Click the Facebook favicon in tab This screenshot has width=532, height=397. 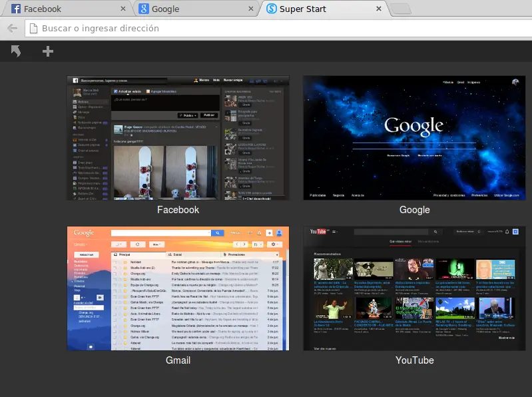click(x=16, y=9)
